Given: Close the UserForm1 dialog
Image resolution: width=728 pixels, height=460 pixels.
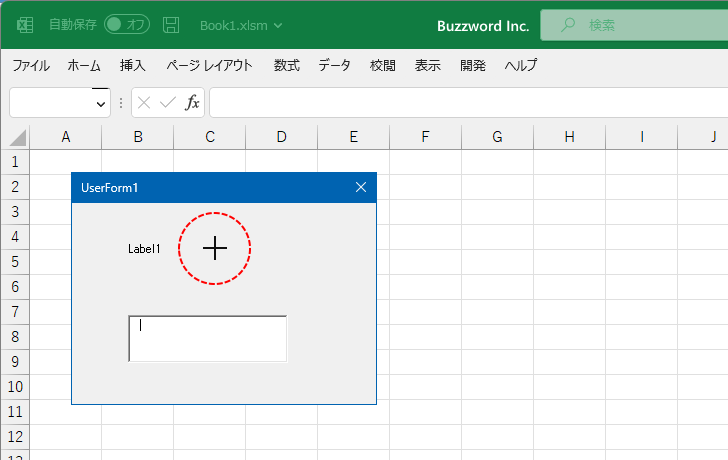Looking at the screenshot, I should point(361,187).
